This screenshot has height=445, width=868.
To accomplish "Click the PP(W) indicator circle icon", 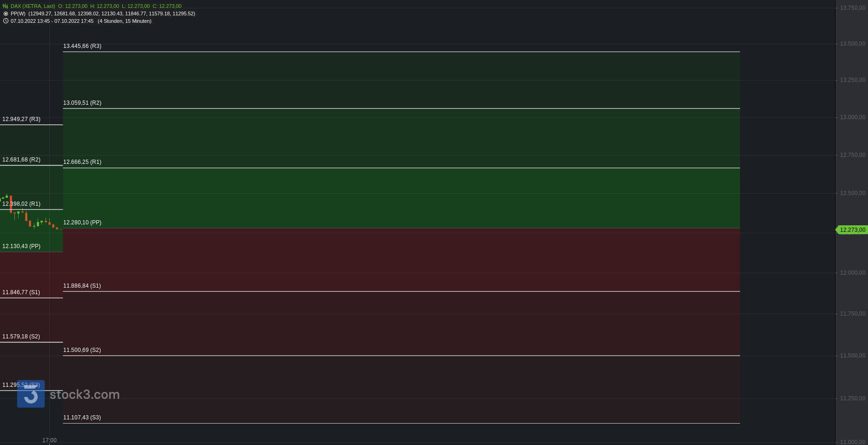I will [6, 13].
